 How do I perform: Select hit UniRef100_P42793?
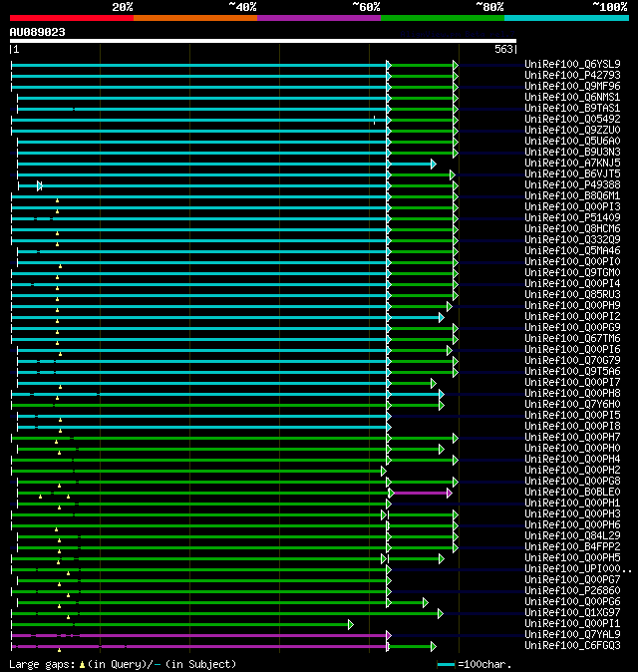tap(572, 76)
